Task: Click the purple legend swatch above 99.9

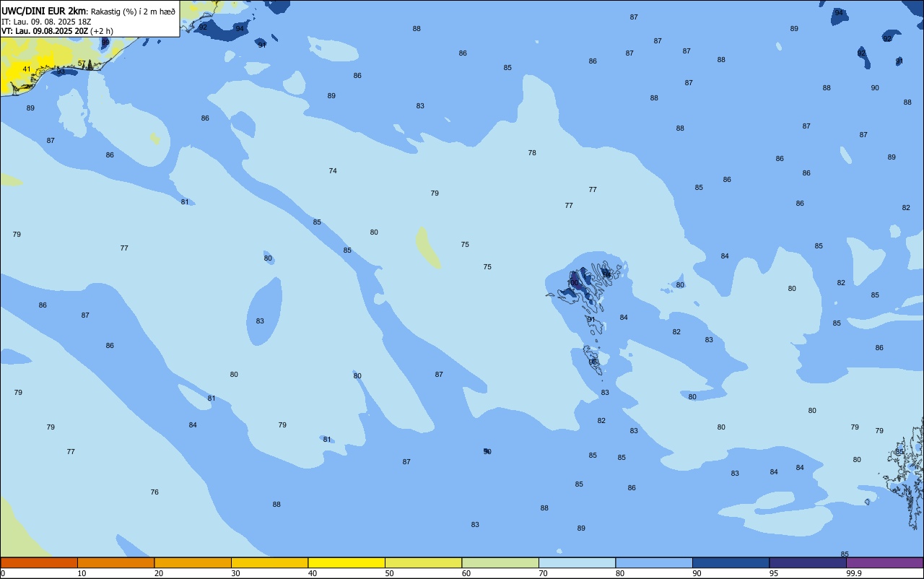Action: 884,562
